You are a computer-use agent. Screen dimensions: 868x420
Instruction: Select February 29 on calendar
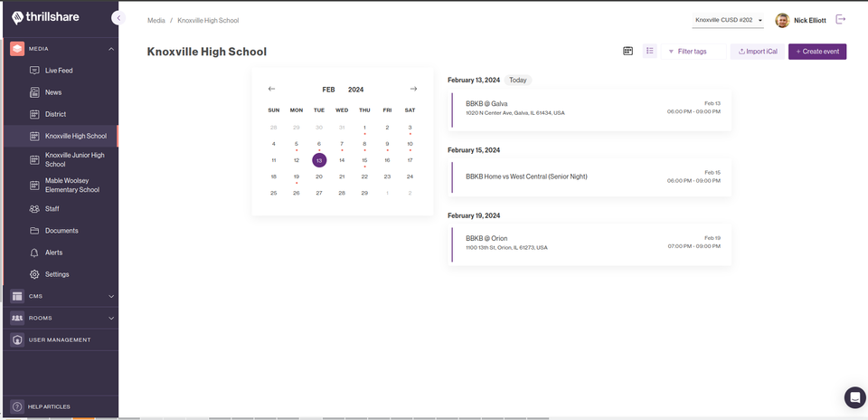(364, 193)
